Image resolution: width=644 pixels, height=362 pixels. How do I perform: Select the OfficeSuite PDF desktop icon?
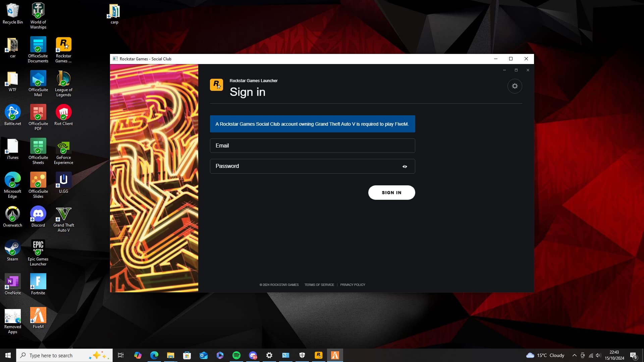tap(38, 118)
